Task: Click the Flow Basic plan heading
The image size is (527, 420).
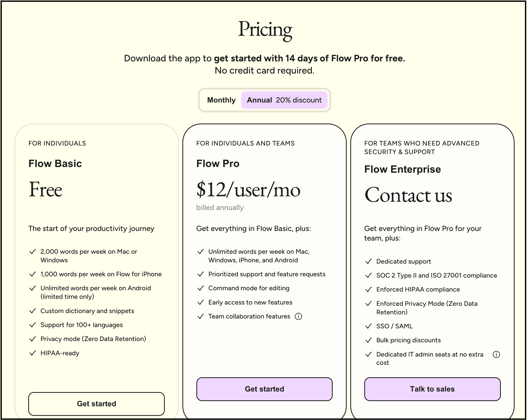Action: coord(55,164)
